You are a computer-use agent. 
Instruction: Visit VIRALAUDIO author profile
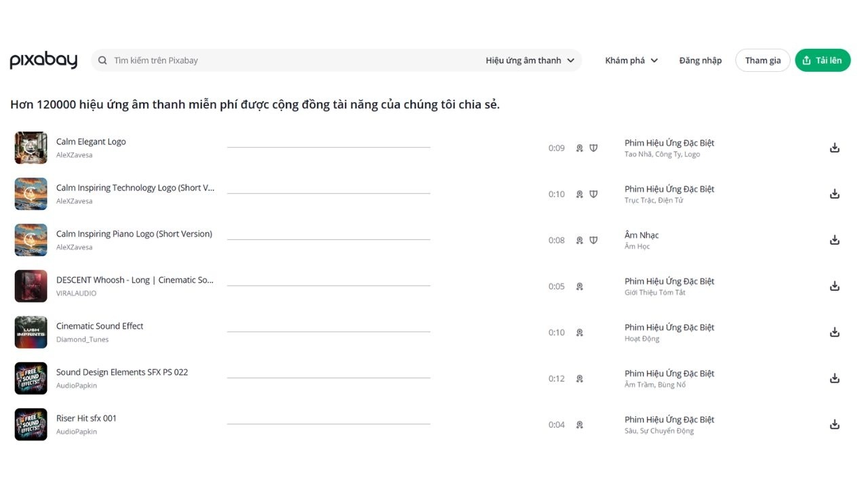77,293
